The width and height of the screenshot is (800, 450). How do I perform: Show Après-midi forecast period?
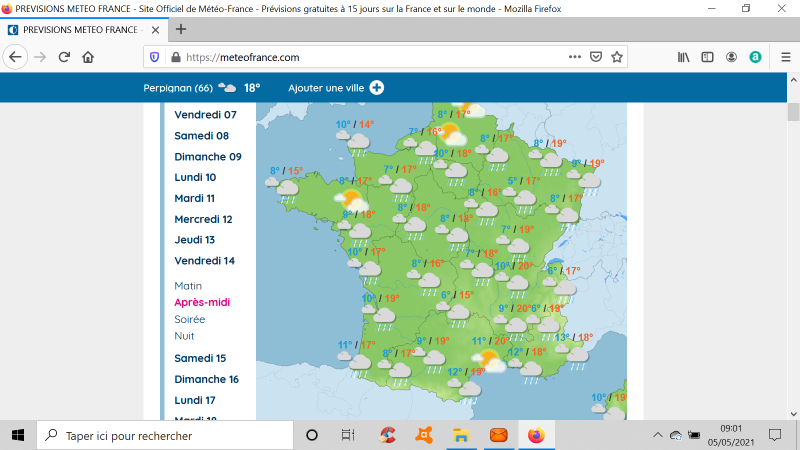click(x=202, y=303)
